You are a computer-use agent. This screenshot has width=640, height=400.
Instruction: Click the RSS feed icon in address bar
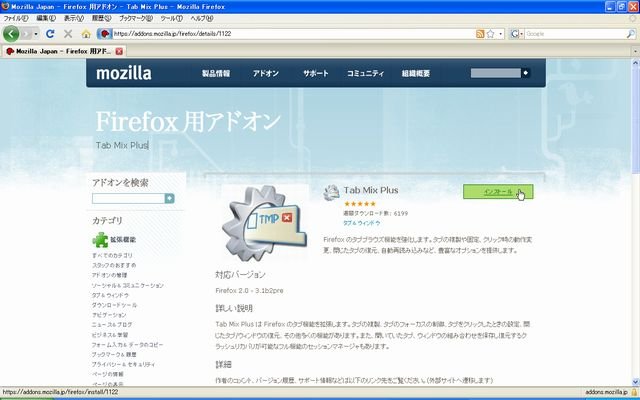[x=480, y=34]
